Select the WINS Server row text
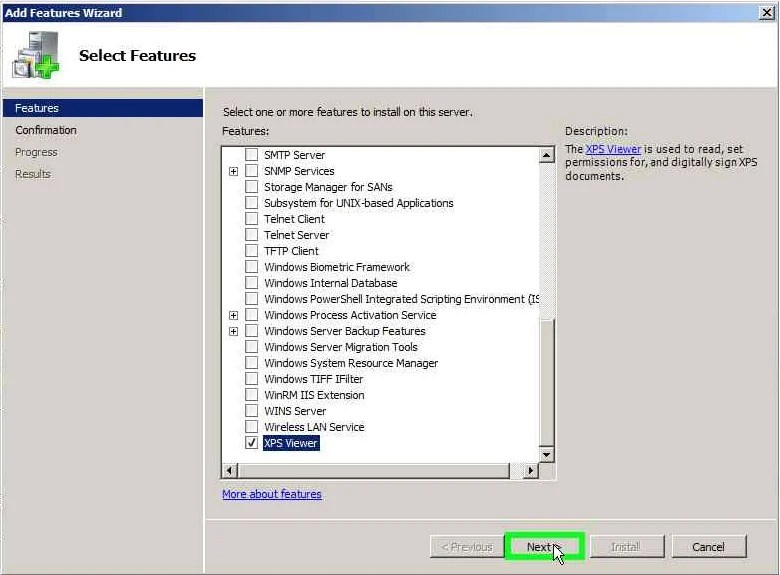780x575 pixels. (295, 411)
